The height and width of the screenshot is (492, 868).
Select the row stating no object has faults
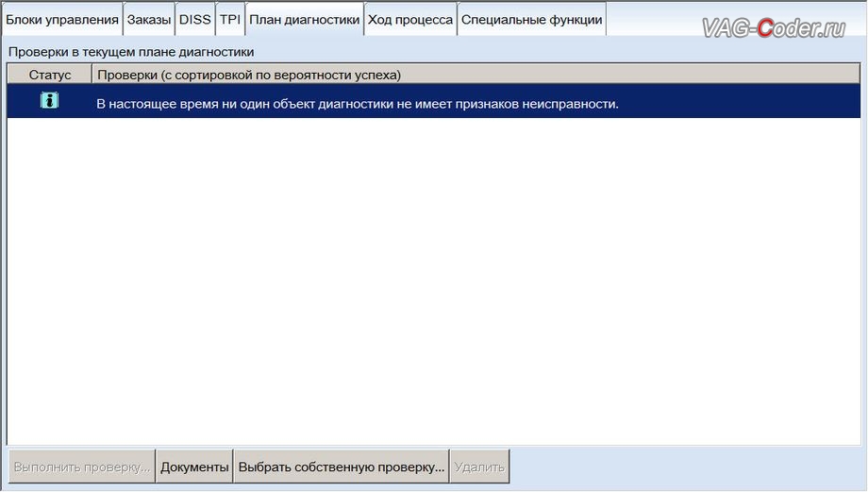point(433,101)
